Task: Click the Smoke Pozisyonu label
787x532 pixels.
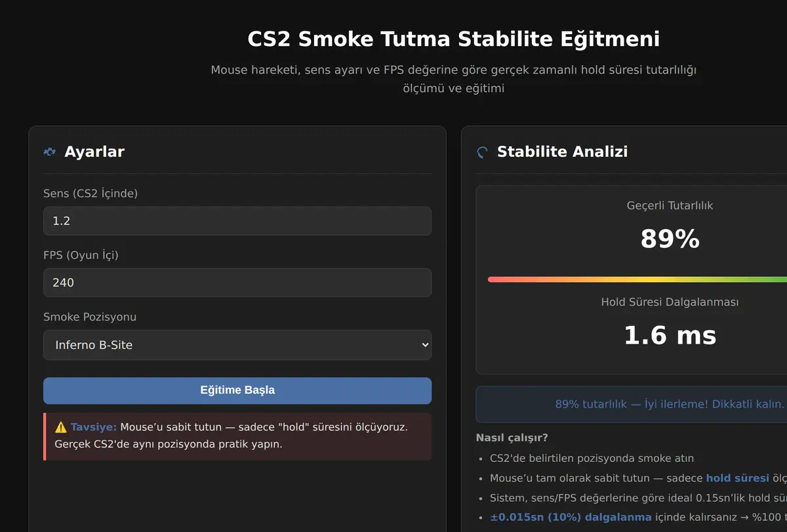Action: (90, 317)
